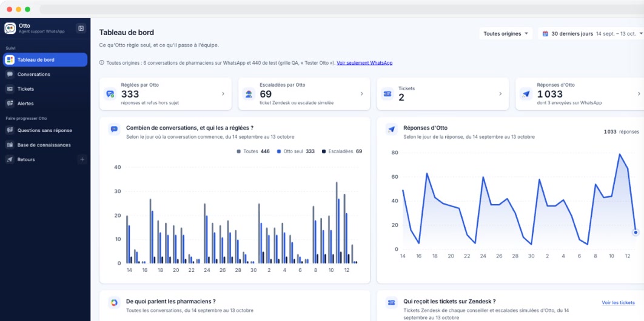
Task: Click the gray Toutes legend swatch
Action: click(238, 151)
